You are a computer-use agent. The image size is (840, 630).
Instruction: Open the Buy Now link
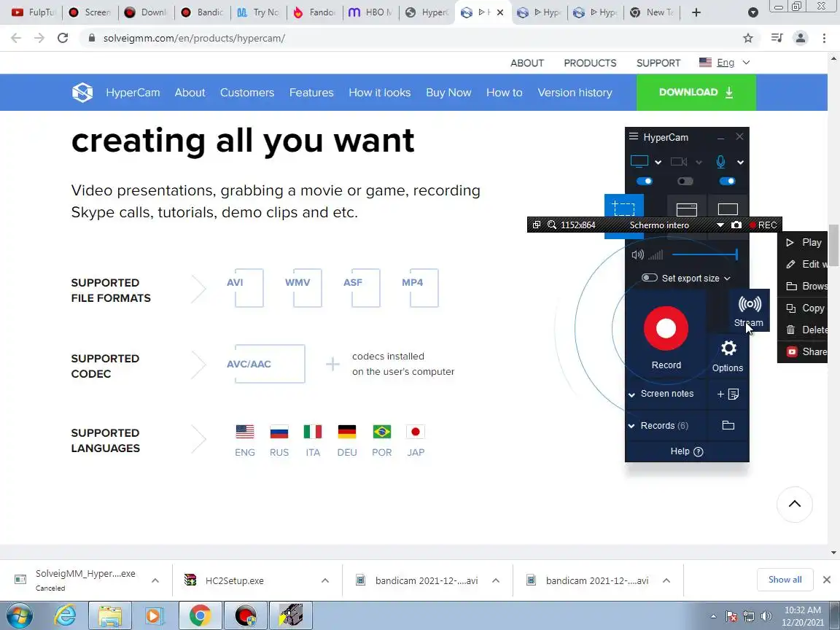coord(448,92)
